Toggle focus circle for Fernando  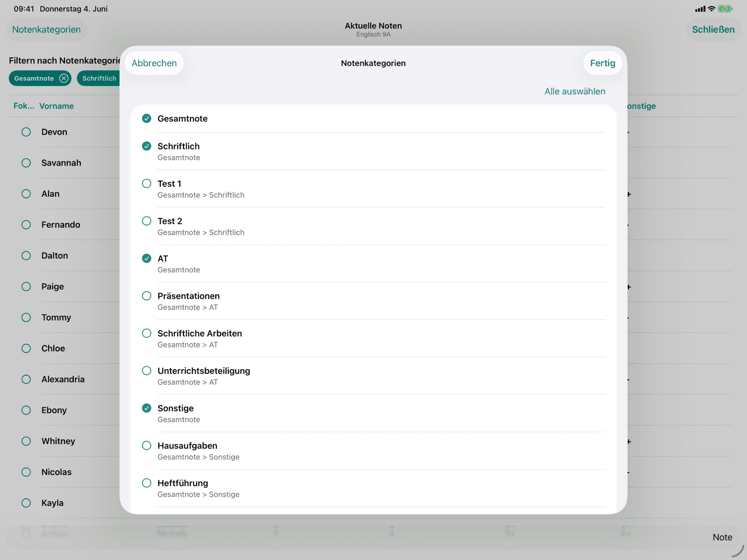[26, 224]
